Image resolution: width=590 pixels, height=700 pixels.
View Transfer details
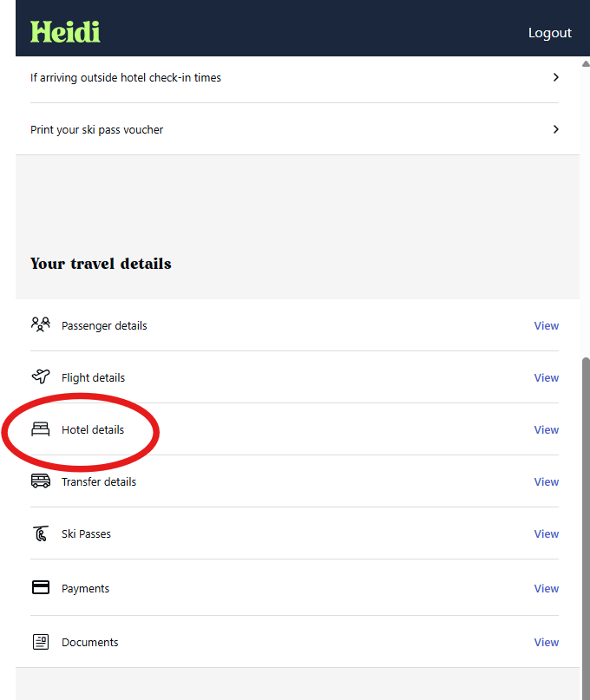tap(547, 481)
